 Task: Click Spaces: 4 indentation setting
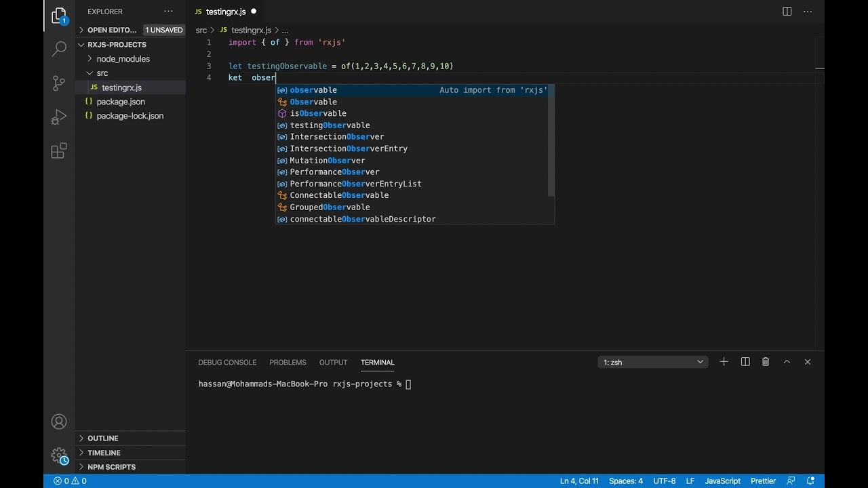[626, 481]
